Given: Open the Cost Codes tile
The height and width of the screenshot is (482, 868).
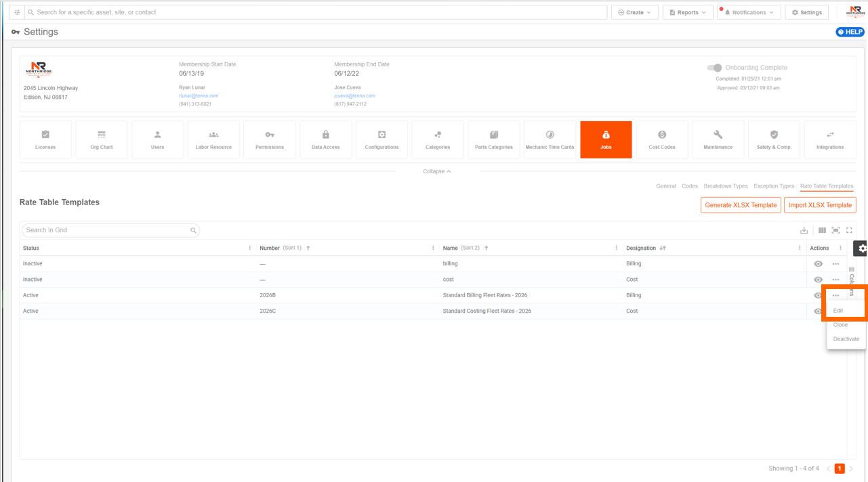Looking at the screenshot, I should 662,139.
